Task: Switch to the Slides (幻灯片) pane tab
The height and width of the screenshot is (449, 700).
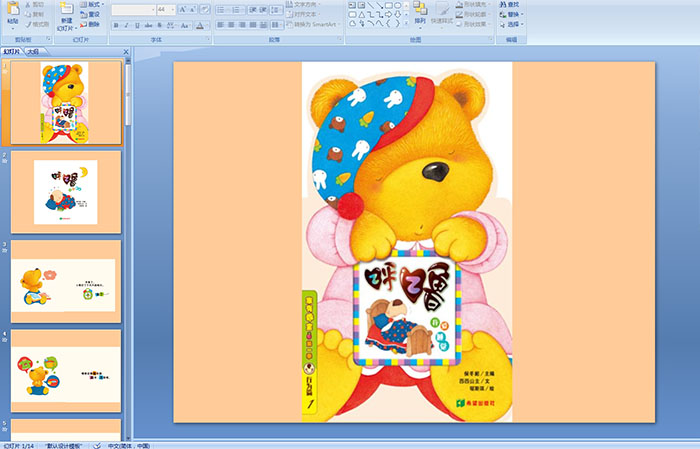Action: point(11,52)
